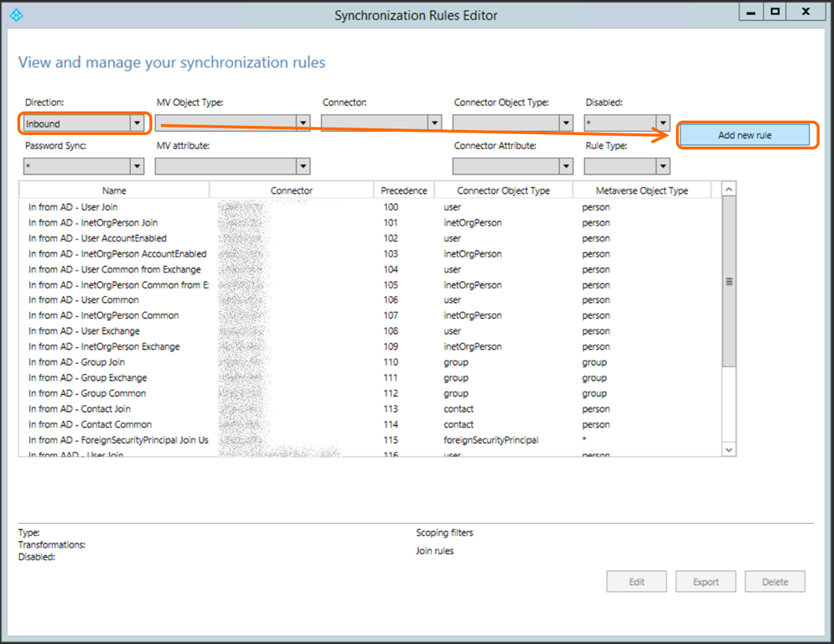The image size is (834, 644).
Task: Open the Connector filter dropdown
Action: [x=381, y=123]
